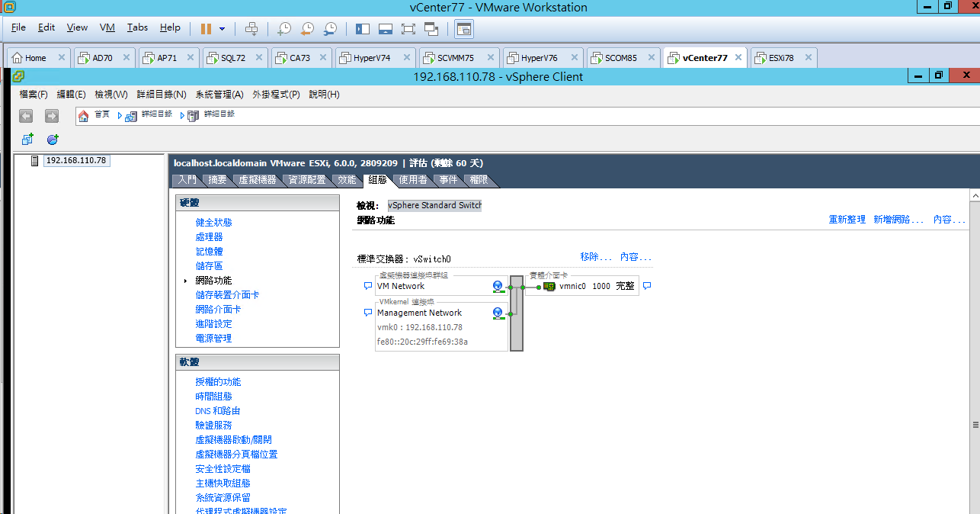Viewport: 980px width, 514px height.
Task: Enter full screen mode icon
Action: [x=408, y=29]
